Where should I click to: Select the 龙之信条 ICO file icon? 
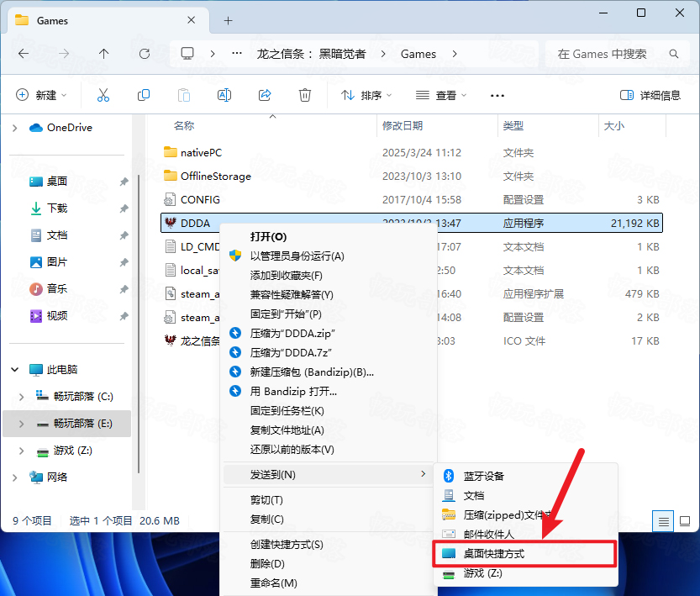170,340
